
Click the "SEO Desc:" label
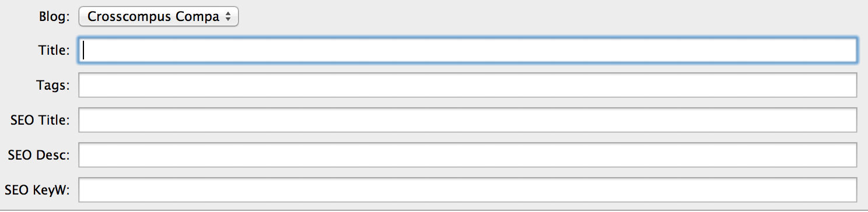click(x=39, y=156)
